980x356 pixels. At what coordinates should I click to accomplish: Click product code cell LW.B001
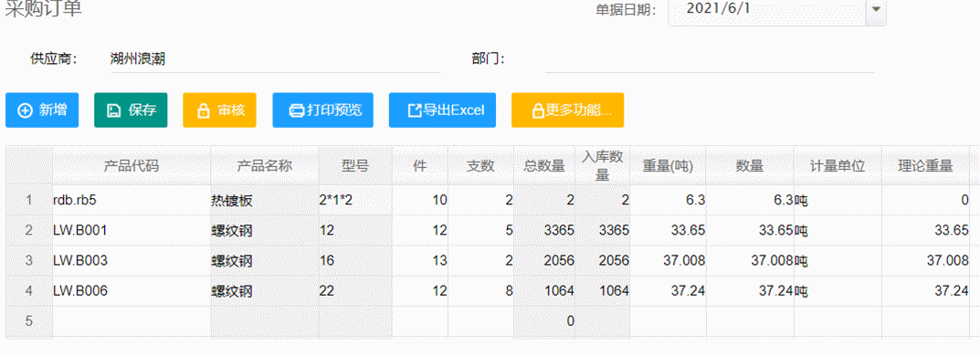click(132, 230)
